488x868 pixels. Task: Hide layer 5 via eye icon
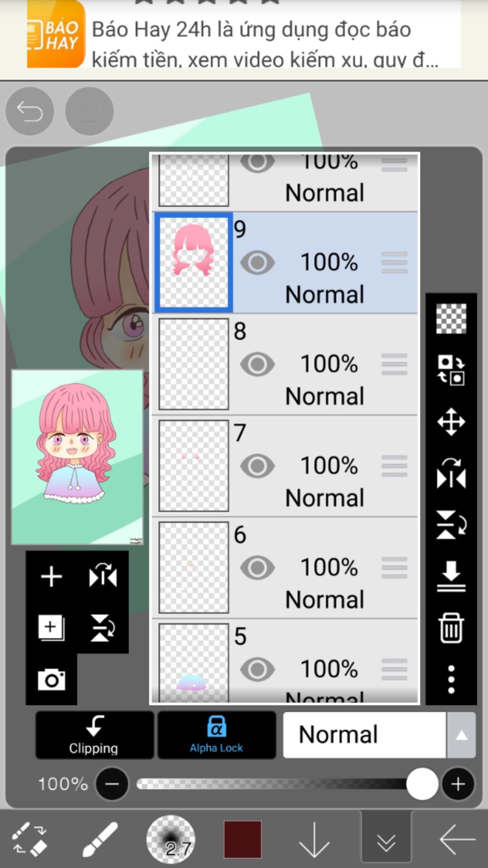[257, 669]
